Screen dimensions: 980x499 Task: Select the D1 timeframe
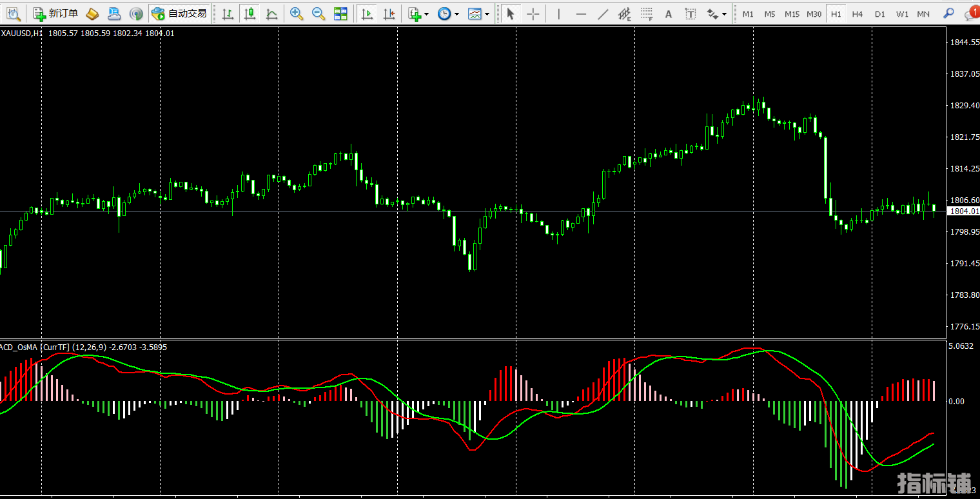pyautogui.click(x=879, y=14)
